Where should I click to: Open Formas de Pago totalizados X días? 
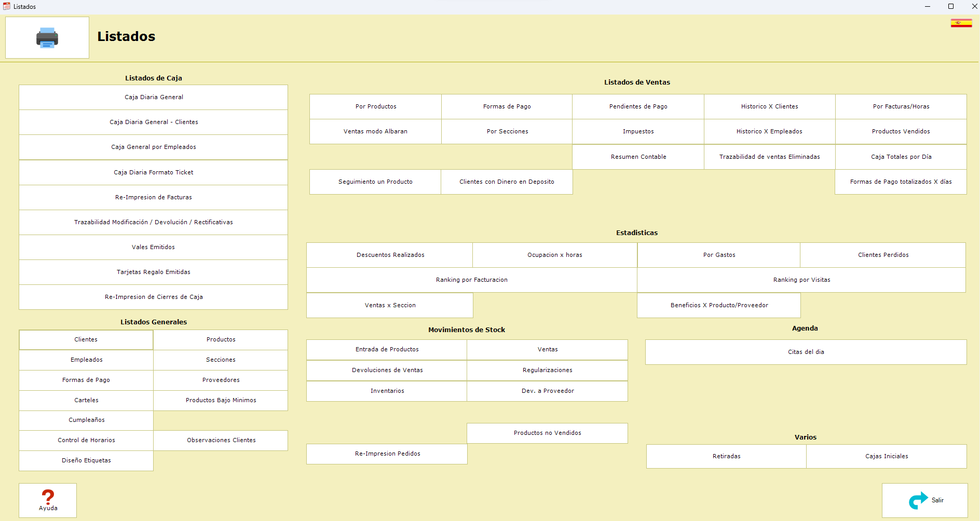tap(901, 182)
